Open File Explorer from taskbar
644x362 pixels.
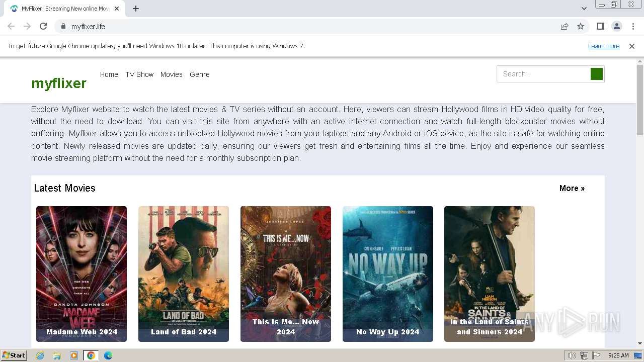(57, 355)
